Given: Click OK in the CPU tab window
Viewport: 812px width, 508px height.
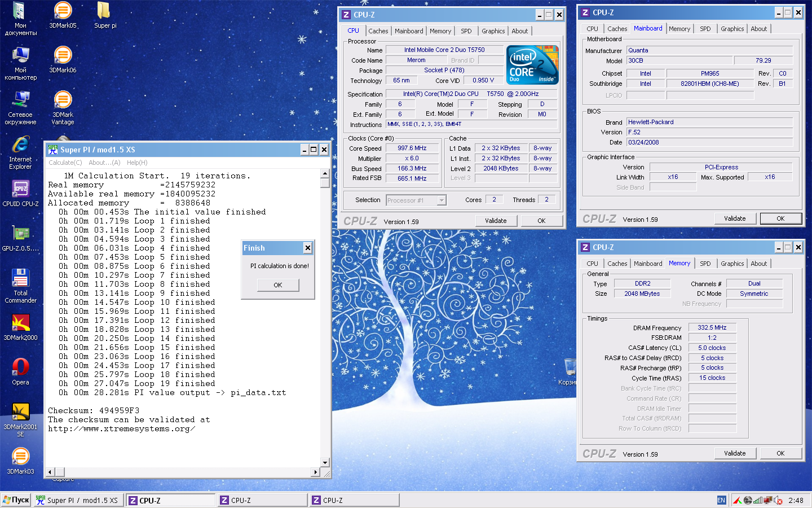Looking at the screenshot, I should point(541,221).
